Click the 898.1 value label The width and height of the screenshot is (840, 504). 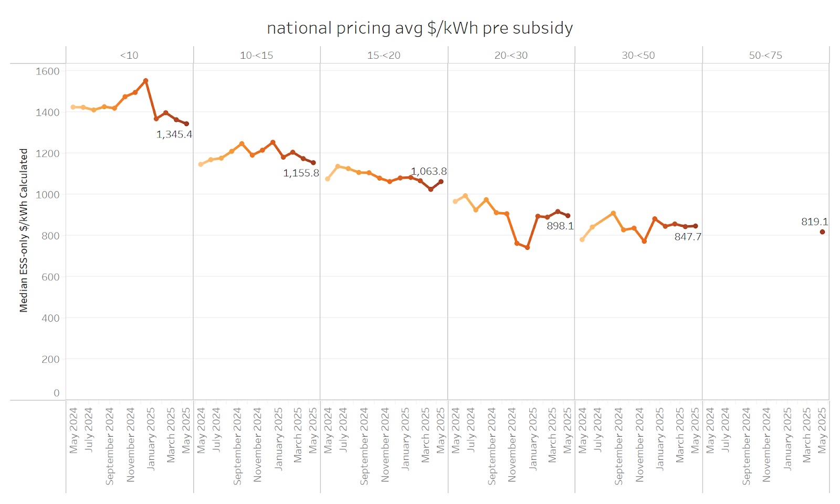coord(560,226)
